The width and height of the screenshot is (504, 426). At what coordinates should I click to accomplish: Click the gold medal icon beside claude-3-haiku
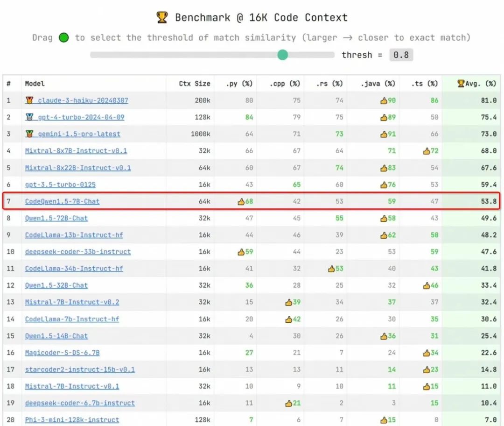(29, 100)
